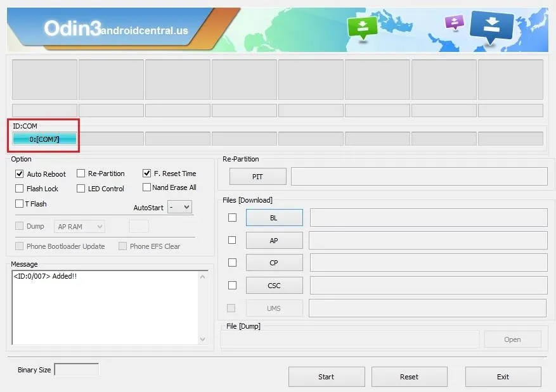Tick the Nand Erase All checkbox

point(146,187)
